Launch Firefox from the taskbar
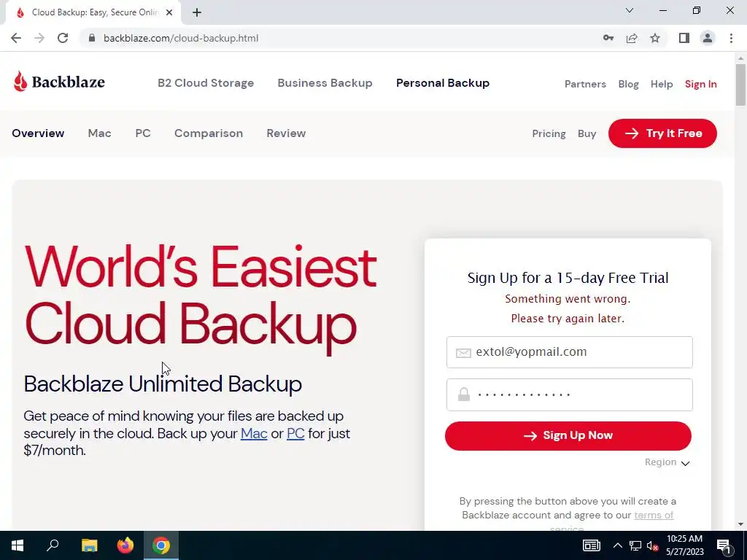This screenshot has width=747, height=560. pos(125,545)
